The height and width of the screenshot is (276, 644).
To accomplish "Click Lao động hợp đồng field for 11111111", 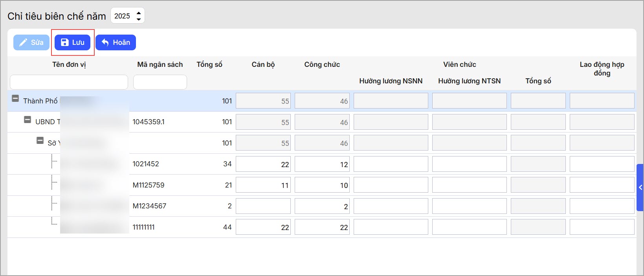I will pyautogui.click(x=602, y=227).
